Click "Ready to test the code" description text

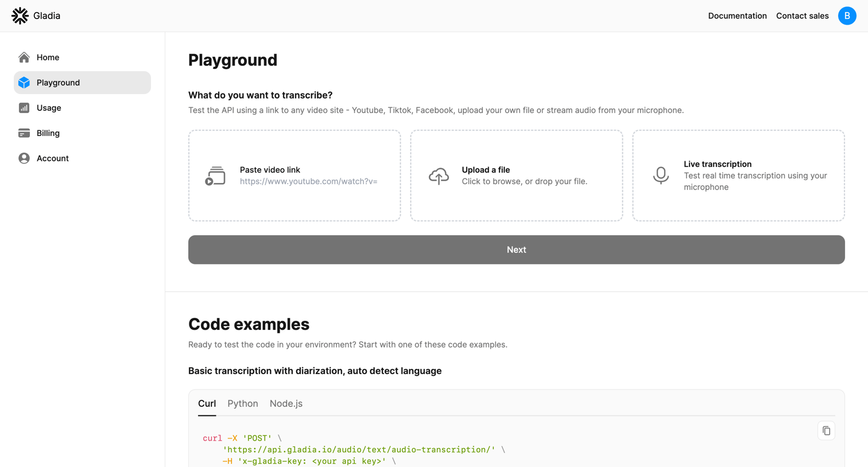(x=347, y=345)
